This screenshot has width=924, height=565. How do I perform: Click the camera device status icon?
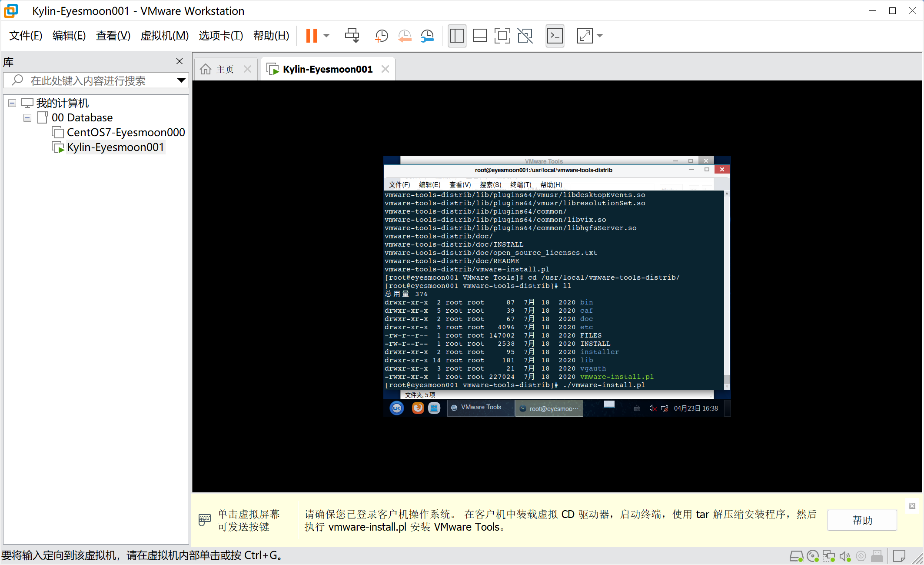click(861, 556)
